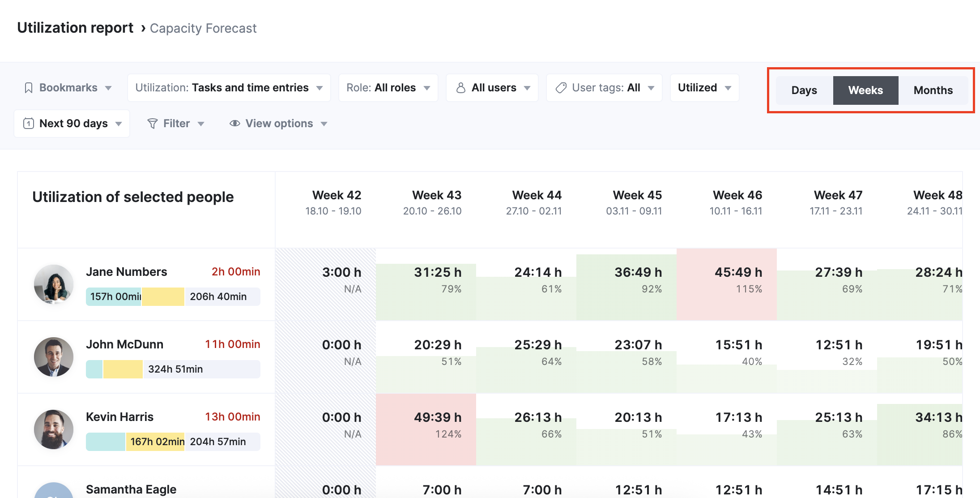Screen dimensions: 980x498
Task: Click Kevin Harris' 204h 57min remaining value
Action: [x=218, y=442]
